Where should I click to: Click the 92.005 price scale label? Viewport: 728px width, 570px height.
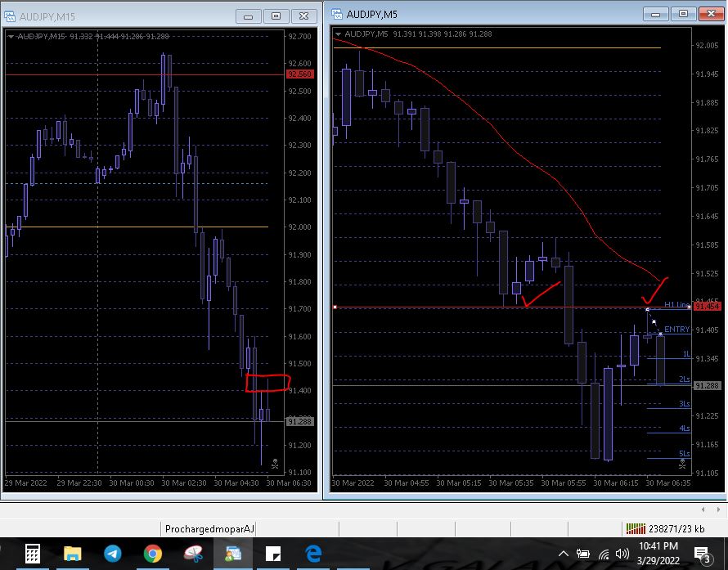point(707,46)
